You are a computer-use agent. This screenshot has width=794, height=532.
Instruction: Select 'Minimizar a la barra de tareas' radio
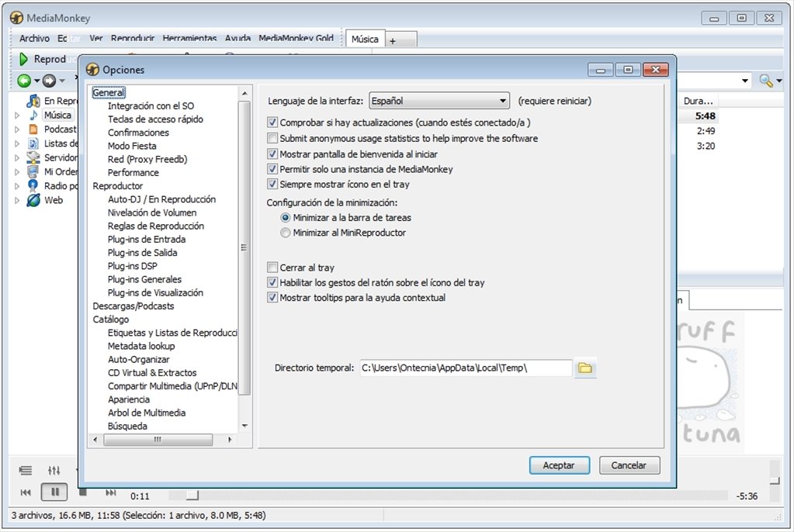pos(286,218)
